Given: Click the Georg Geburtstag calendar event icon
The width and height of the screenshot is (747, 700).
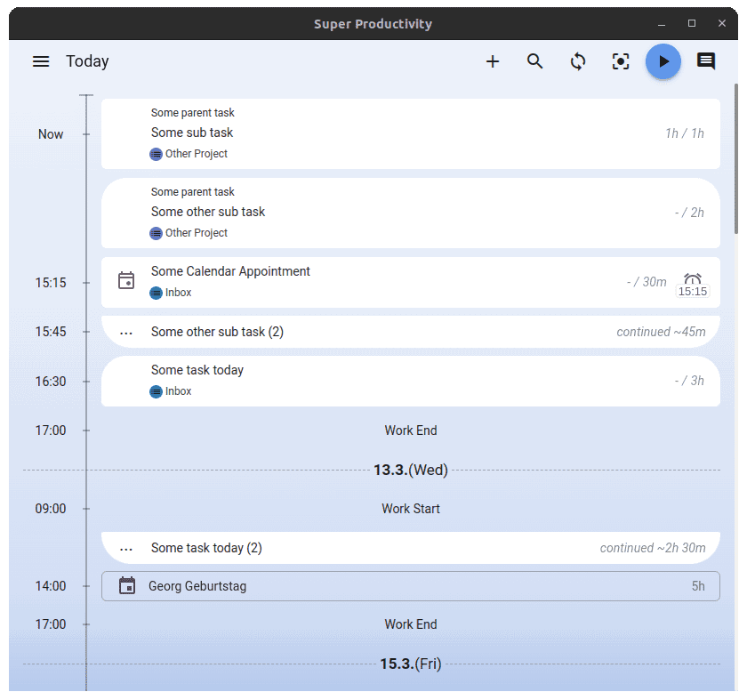Looking at the screenshot, I should 126,585.
